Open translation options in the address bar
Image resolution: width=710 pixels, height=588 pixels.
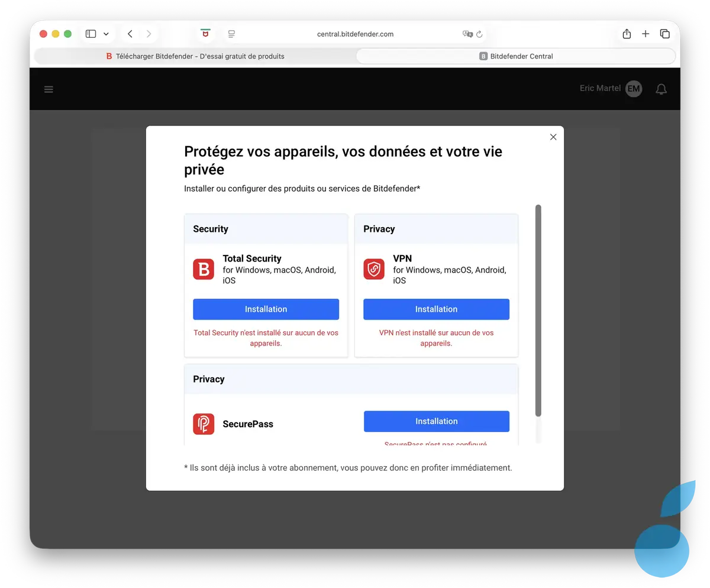point(467,34)
